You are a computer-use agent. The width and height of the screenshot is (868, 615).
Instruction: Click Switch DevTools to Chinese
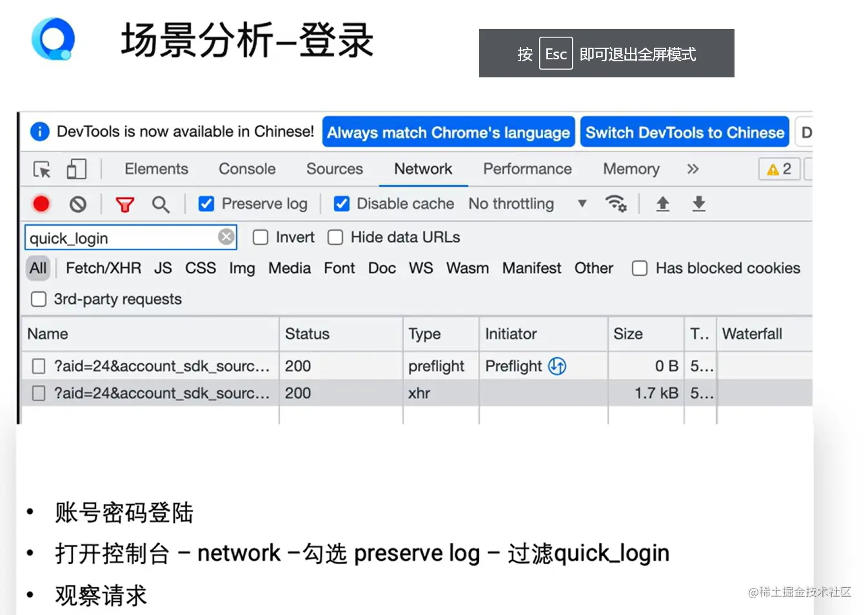pos(684,132)
